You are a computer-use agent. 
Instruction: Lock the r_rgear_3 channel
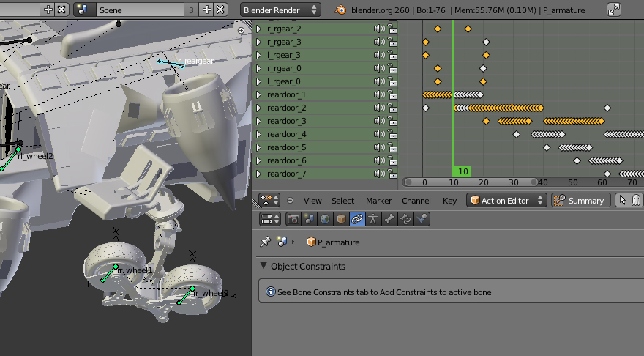coord(392,42)
